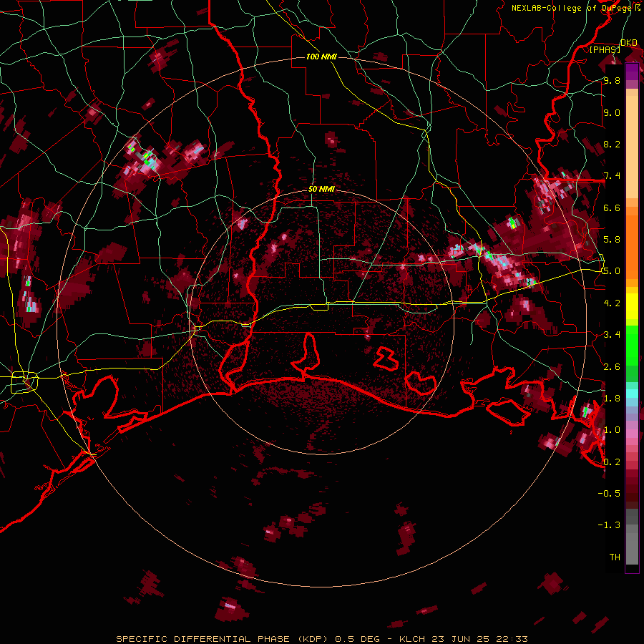Select the -0.5 scale value
The image size is (644, 644).
tap(609, 494)
